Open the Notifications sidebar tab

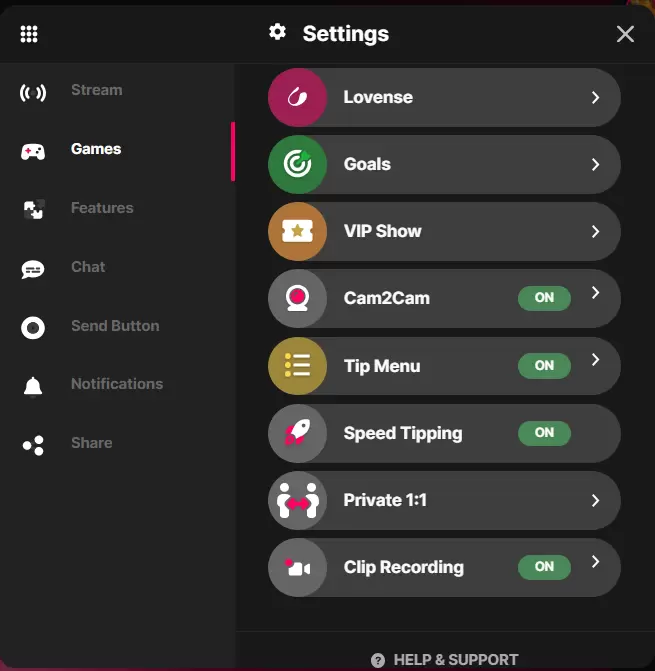[x=117, y=384]
